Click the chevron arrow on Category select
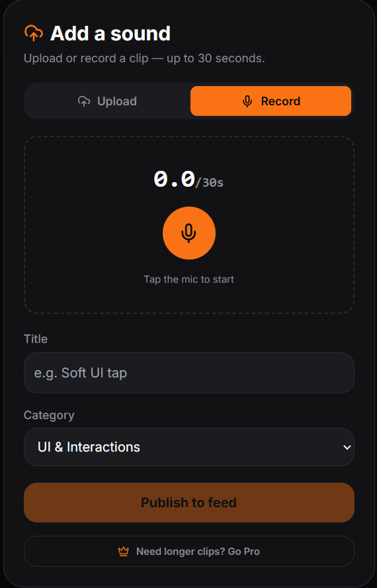Screen dimensions: 377x588 tap(347, 447)
